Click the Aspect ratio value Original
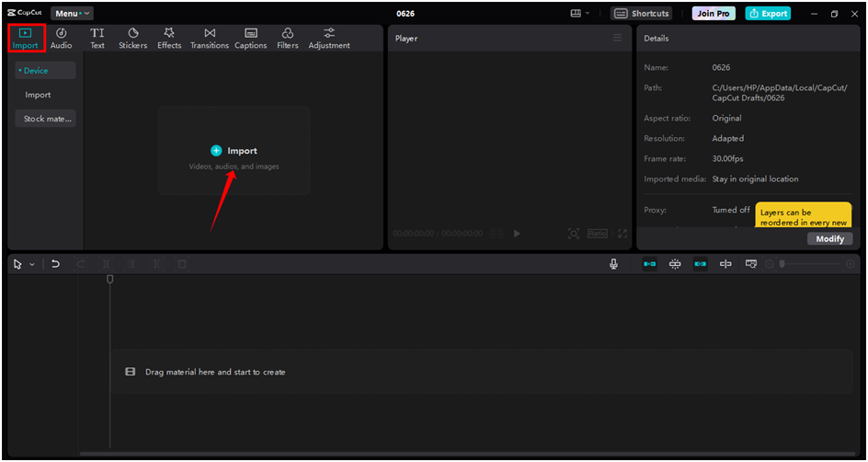Viewport: 868px width, 462px height. pos(726,118)
